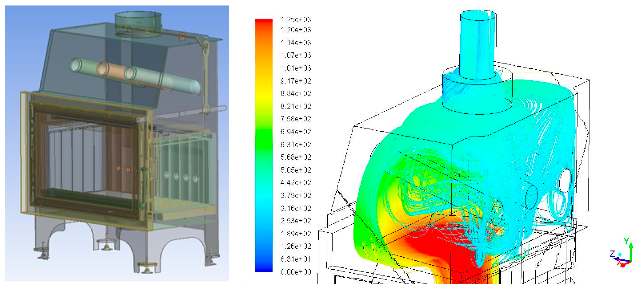Click the round front foot under the stove
Image resolution: width=644 pixels, height=292 pixels.
pos(147,268)
